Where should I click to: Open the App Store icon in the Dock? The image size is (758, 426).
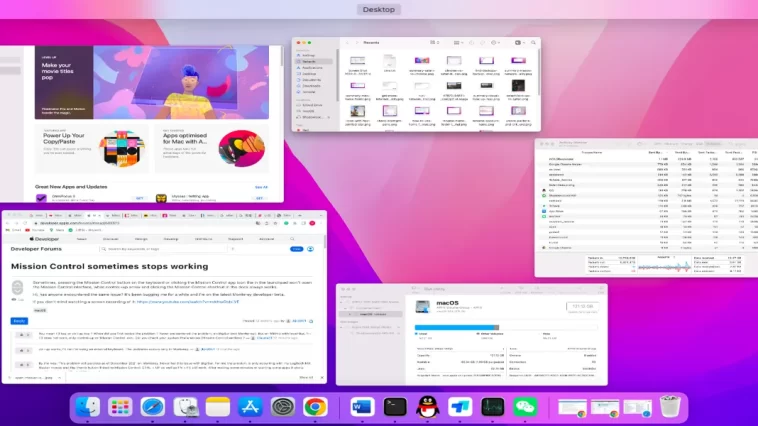pos(250,407)
